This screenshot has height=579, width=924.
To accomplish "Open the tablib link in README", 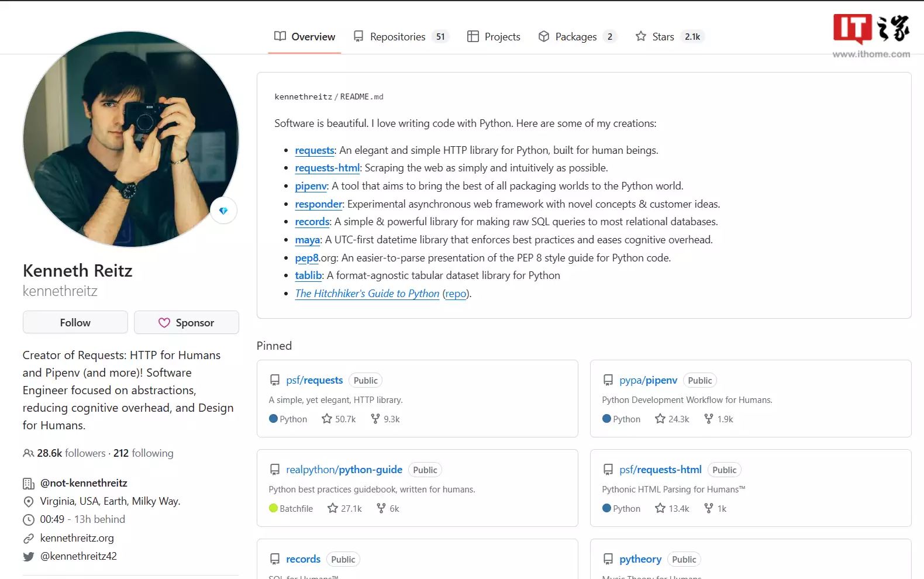I will click(x=309, y=275).
